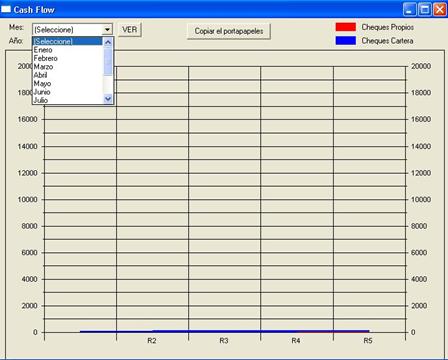The image size is (448, 360).
Task: Click the blue Cheques Cartera swatch
Action: click(346, 41)
